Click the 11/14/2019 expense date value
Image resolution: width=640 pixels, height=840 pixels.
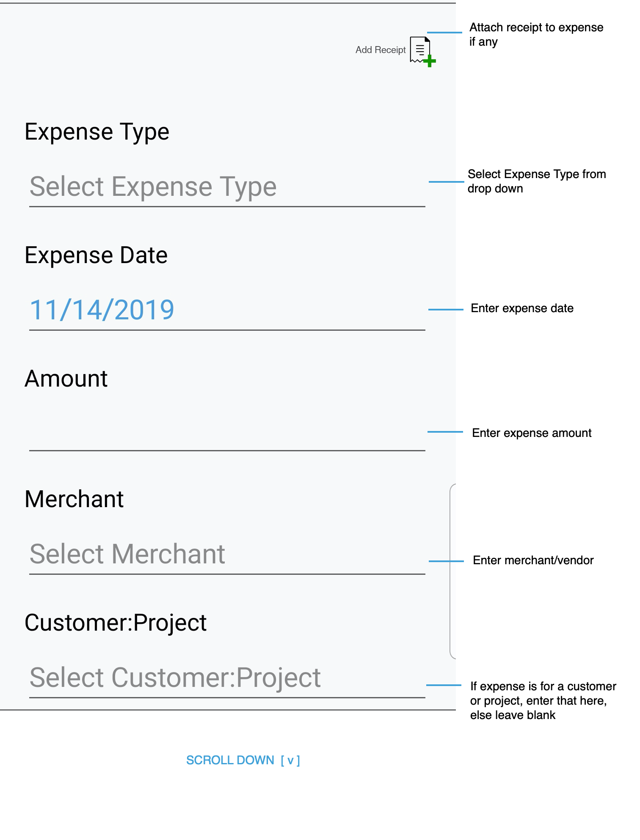click(x=102, y=310)
